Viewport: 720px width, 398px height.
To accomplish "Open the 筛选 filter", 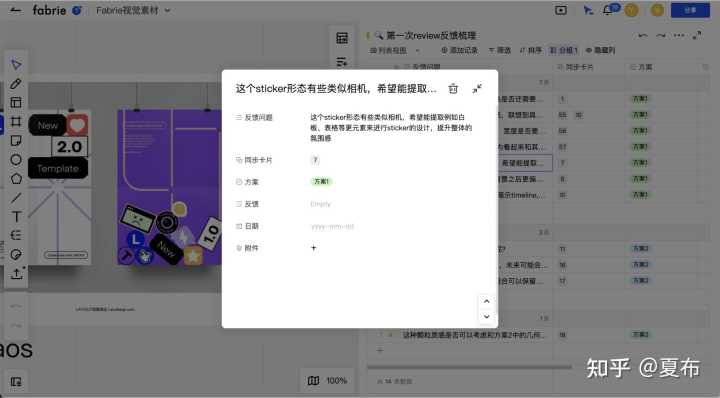I will (500, 50).
